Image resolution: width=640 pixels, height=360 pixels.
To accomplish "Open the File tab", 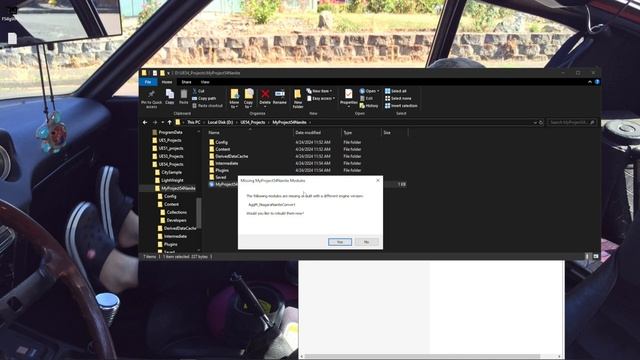I will pos(148,82).
